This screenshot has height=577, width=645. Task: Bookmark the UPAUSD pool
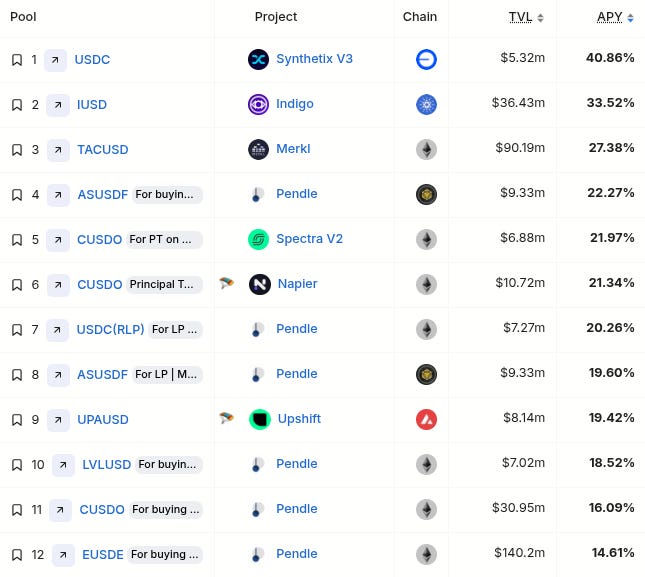[17, 420]
